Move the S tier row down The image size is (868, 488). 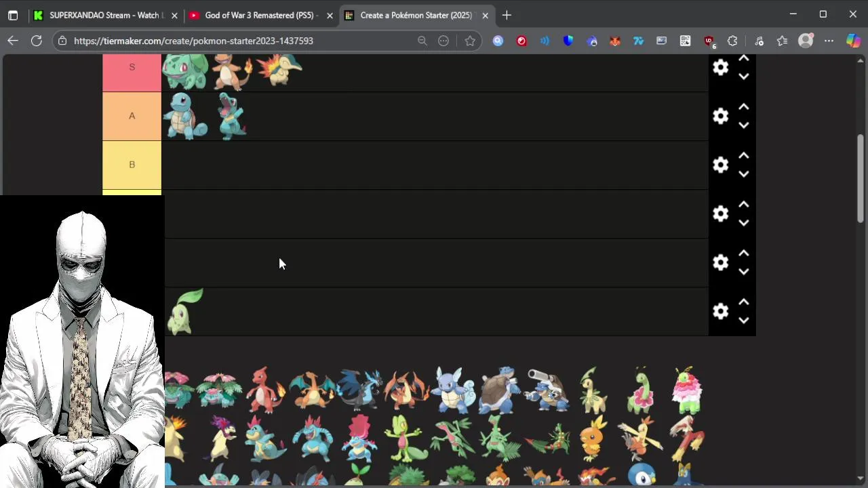tap(743, 77)
